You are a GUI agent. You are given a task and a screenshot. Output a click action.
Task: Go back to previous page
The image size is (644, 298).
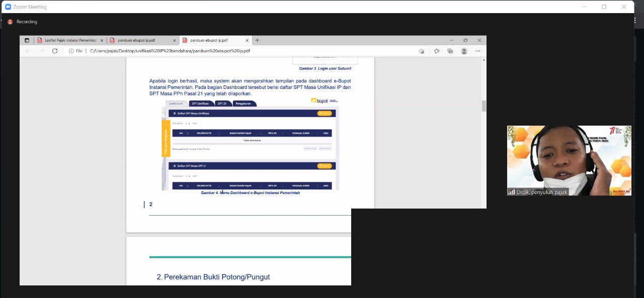click(28, 51)
